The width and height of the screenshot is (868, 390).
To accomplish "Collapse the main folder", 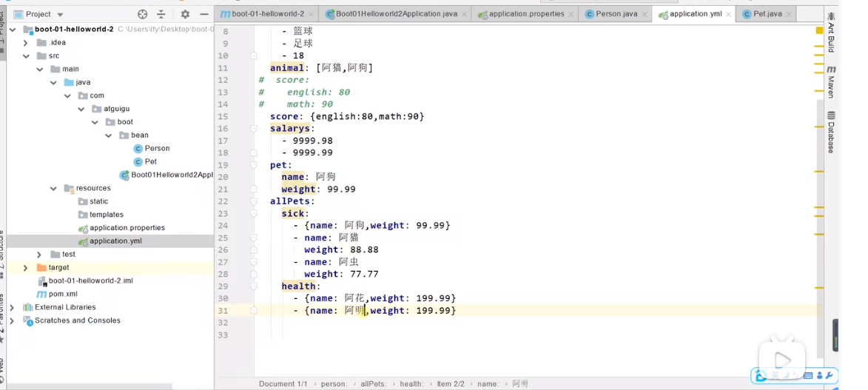I will click(39, 70).
